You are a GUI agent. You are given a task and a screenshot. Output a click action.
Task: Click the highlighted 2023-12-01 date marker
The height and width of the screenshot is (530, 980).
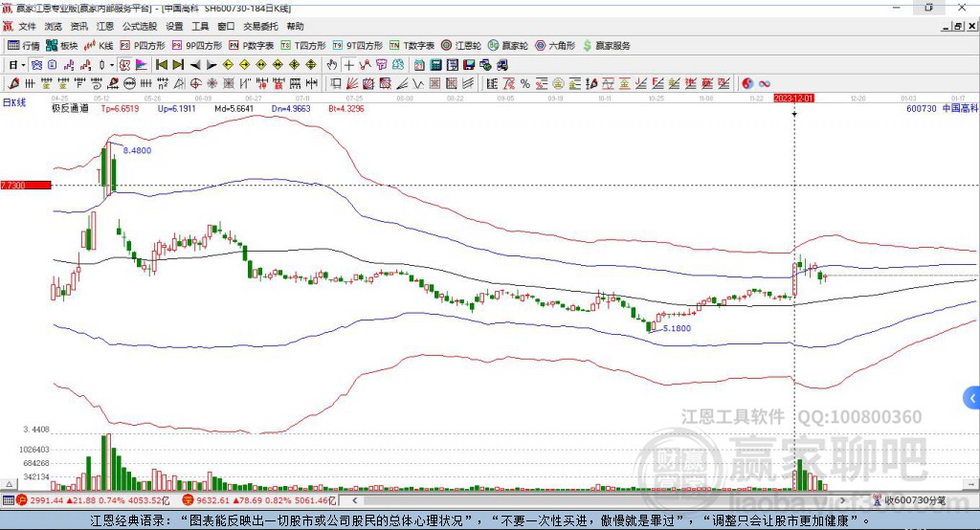pyautogui.click(x=793, y=99)
